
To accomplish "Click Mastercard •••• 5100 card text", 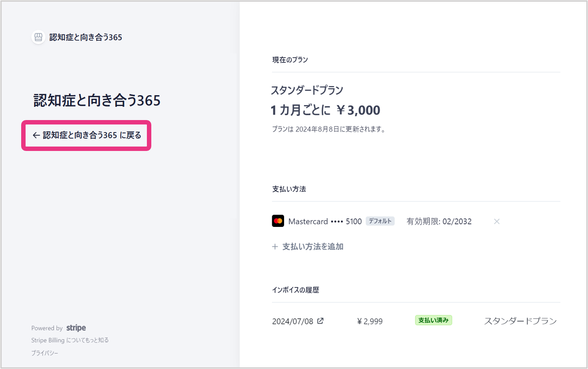I will (325, 222).
